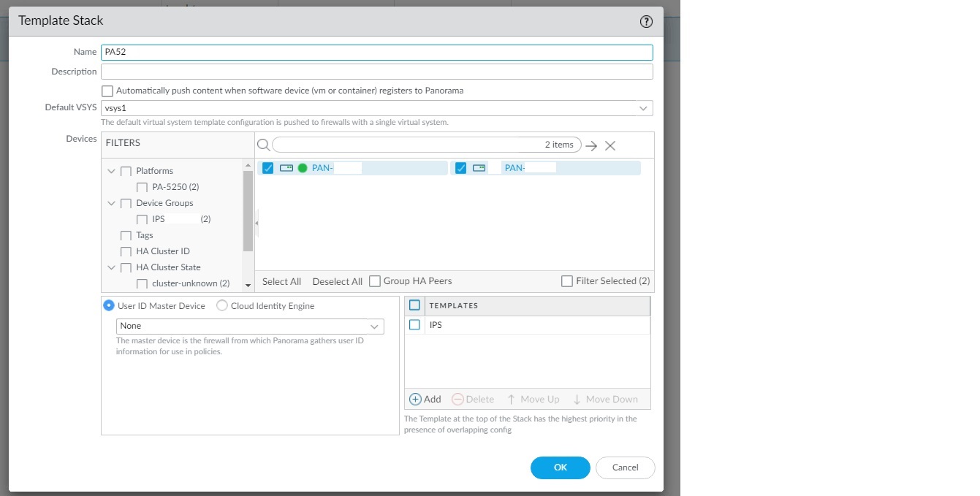The height and width of the screenshot is (496, 980).
Task: Clear the device search using the X icon
Action: pos(610,145)
